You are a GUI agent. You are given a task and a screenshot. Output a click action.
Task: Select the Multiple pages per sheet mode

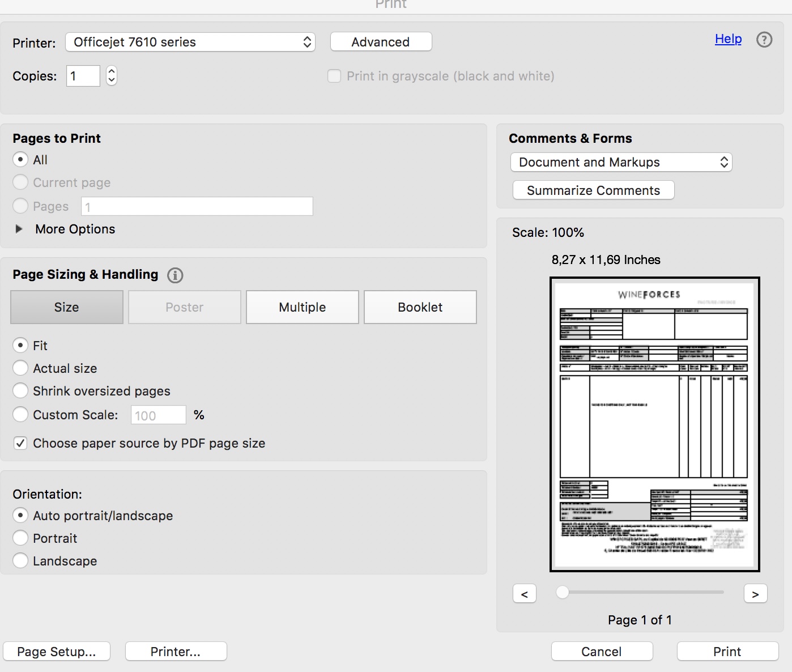(302, 307)
